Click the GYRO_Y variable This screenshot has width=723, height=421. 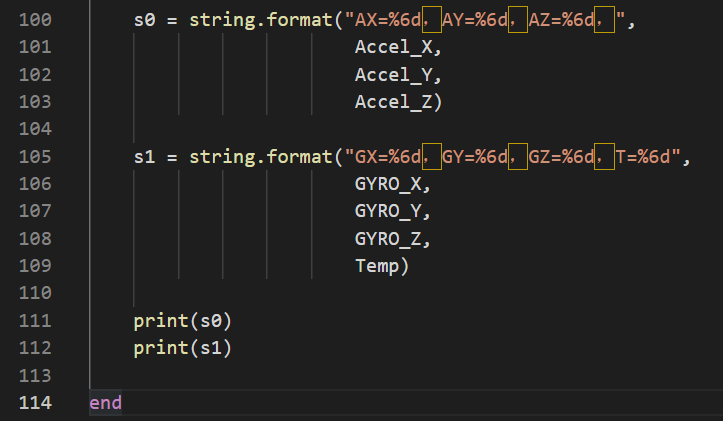pyautogui.click(x=388, y=211)
